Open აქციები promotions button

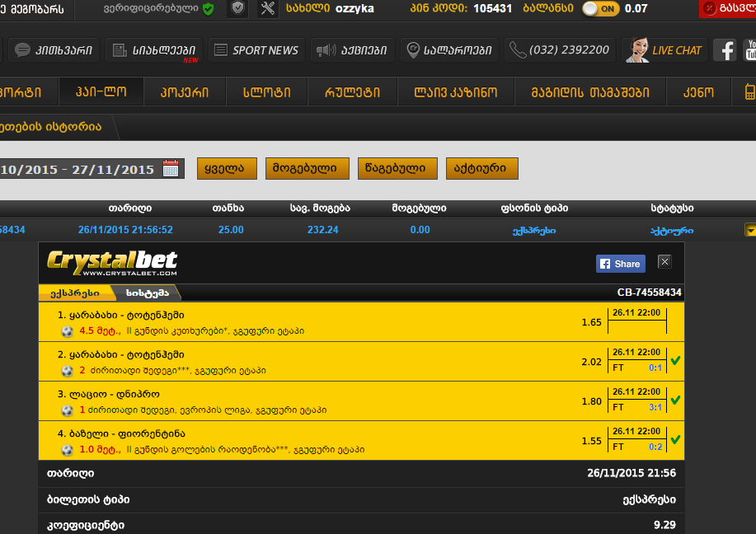[x=353, y=50]
